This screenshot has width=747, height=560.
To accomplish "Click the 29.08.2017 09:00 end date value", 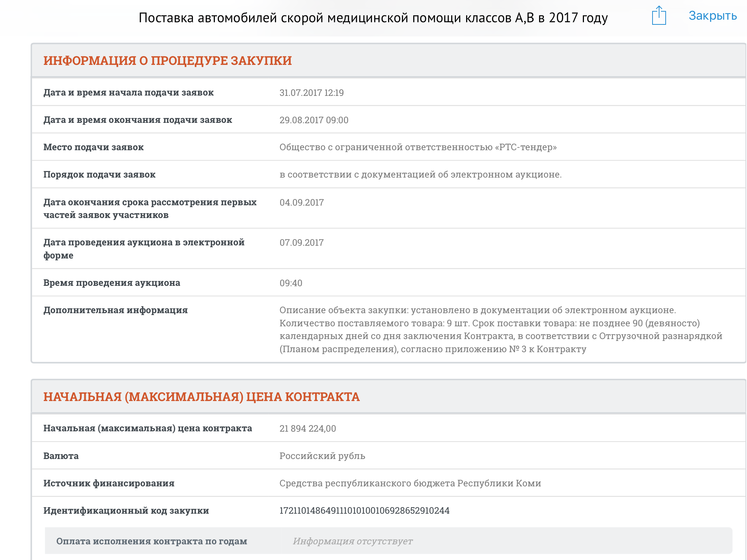I will [x=314, y=120].
